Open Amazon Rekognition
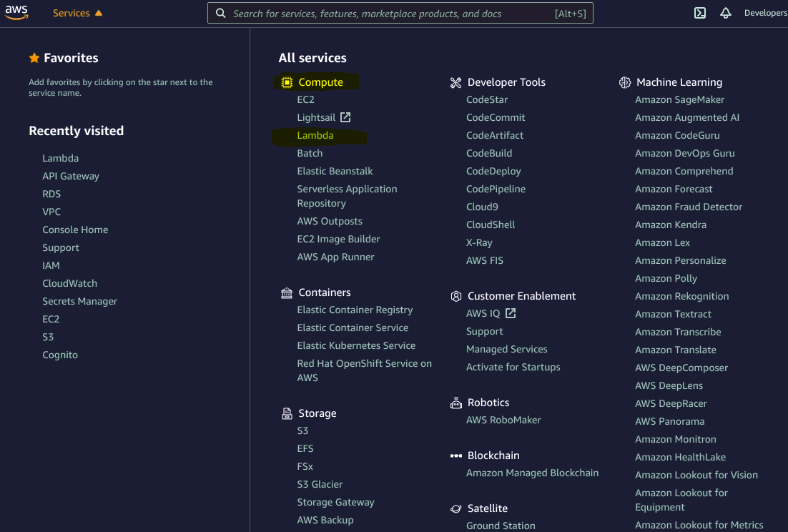The height and width of the screenshot is (532, 788). 681,297
